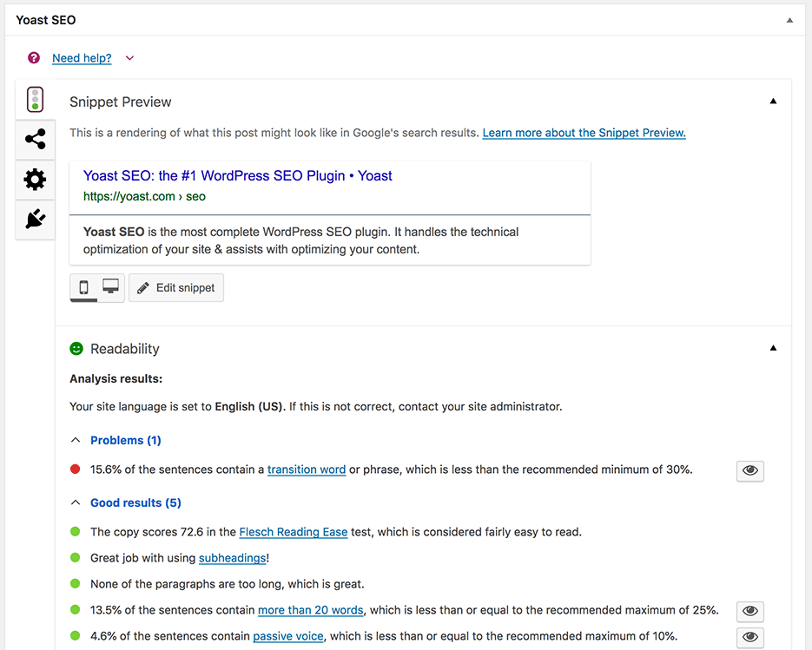Switch snippet preview to mobile phone view

[x=84, y=287]
